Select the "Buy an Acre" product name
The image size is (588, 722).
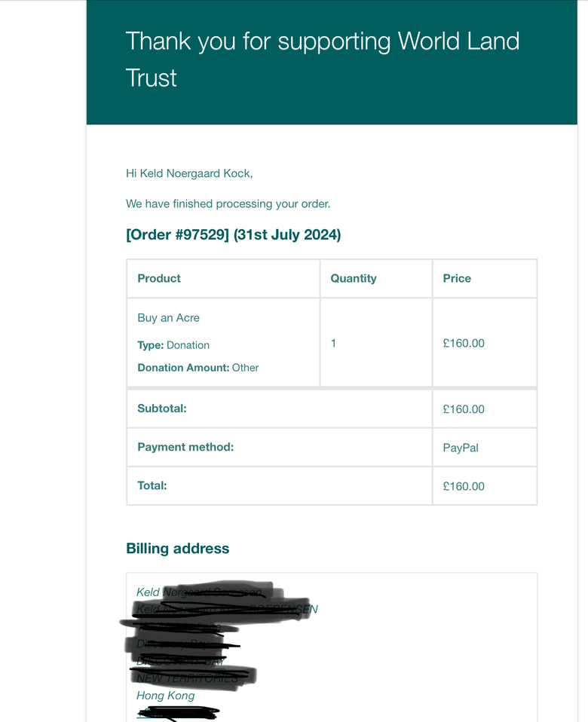point(169,318)
